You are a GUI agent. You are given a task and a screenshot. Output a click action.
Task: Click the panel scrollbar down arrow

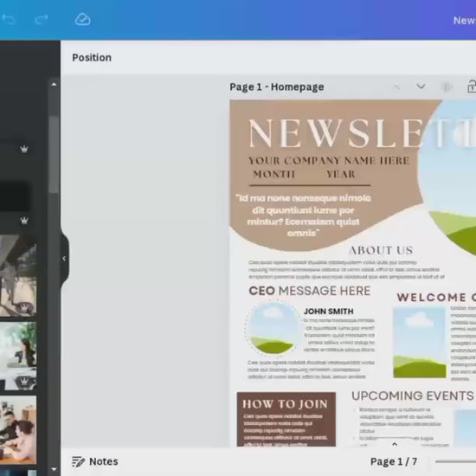click(54, 469)
